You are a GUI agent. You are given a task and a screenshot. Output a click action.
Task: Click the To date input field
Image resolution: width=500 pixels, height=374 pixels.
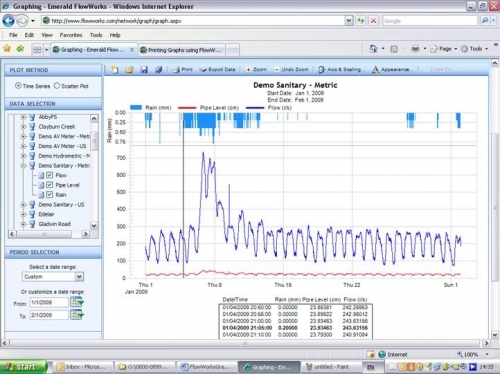[49, 315]
